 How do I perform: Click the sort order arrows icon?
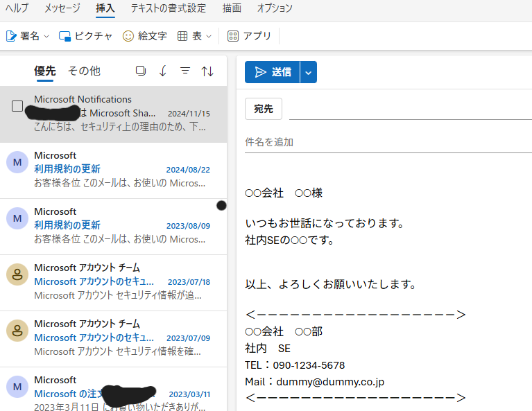pos(207,71)
